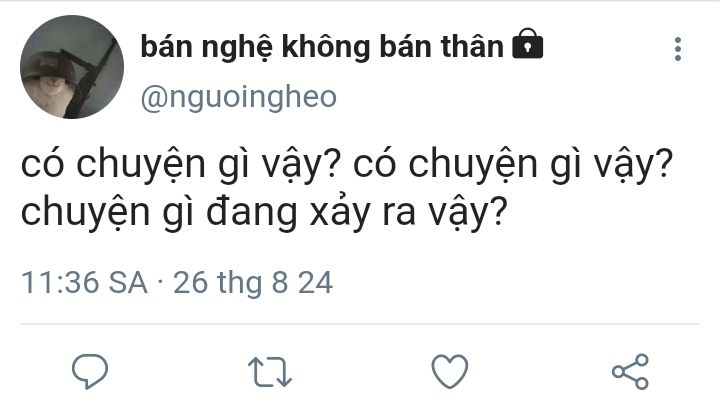Screen dimensions: 720x416
Task: Expand tweet options via vertical ellipsis
Action: pos(678,49)
